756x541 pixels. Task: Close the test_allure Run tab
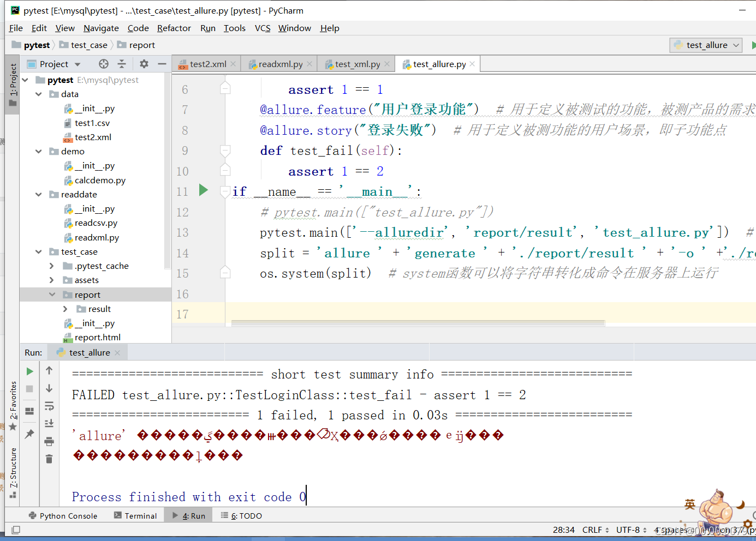117,353
